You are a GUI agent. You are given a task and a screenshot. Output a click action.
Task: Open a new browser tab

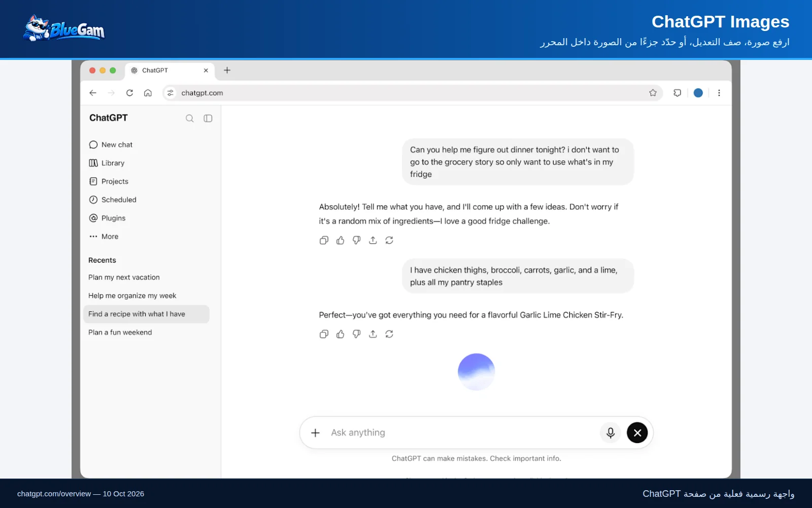coord(227,70)
